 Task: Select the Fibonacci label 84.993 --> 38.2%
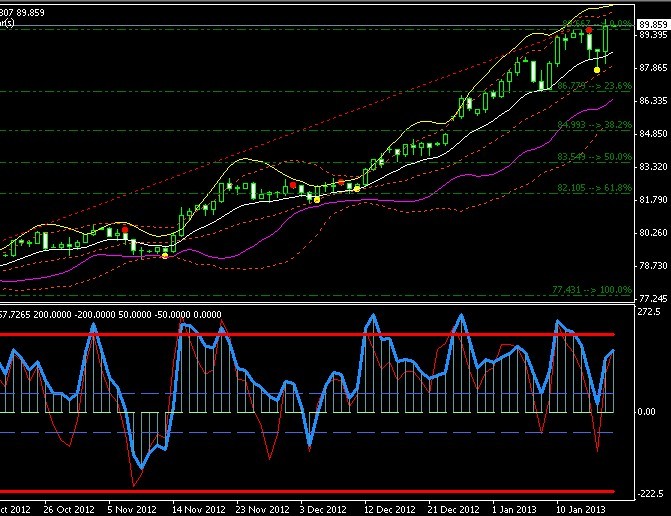[594, 125]
